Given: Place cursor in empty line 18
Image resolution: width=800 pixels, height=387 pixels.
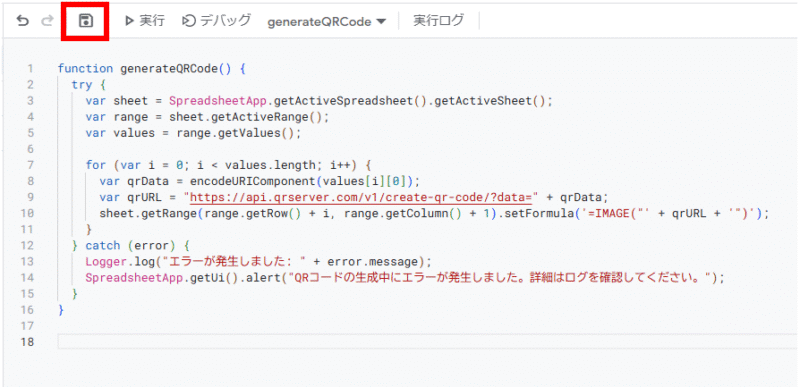Looking at the screenshot, I should coord(429,342).
